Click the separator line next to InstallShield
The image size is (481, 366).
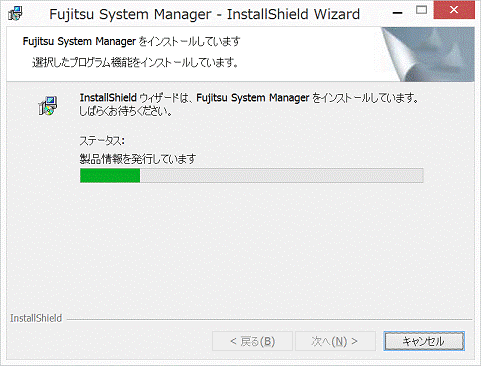tap(269, 319)
